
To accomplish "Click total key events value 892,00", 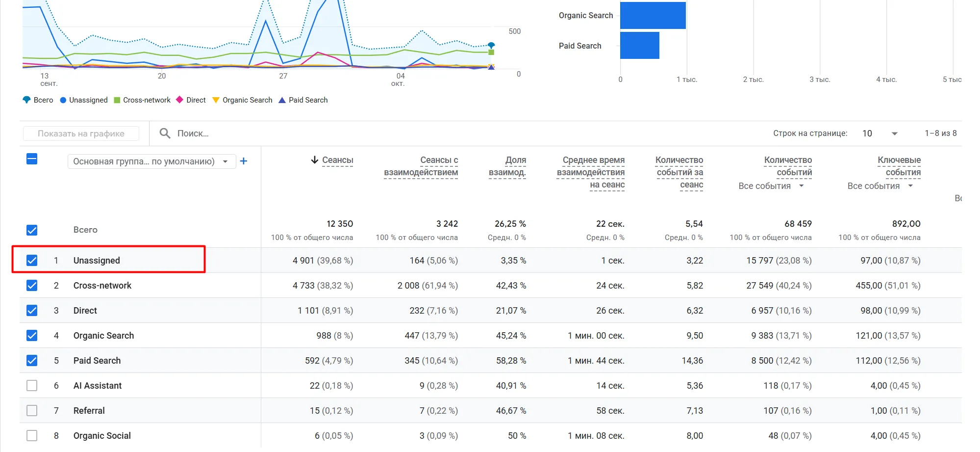I will pyautogui.click(x=906, y=224).
